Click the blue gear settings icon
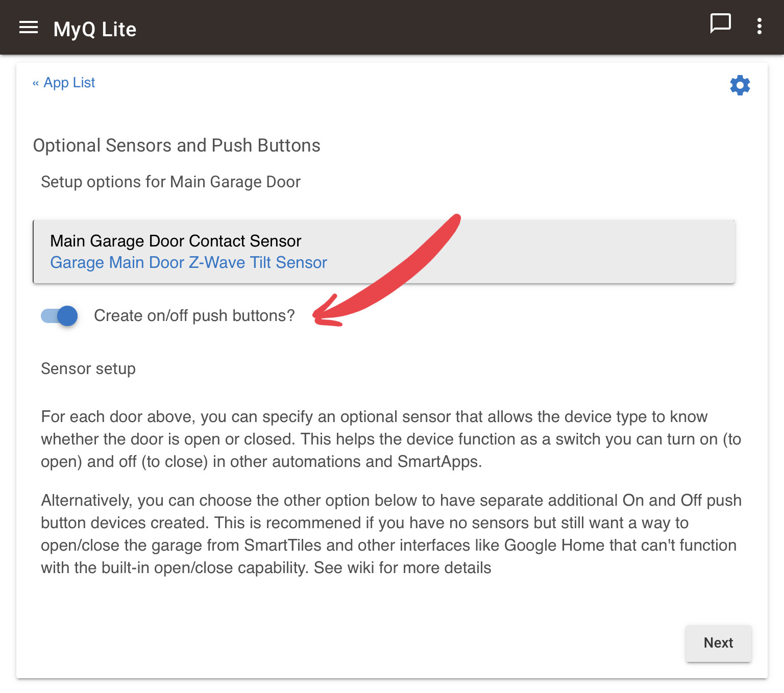Screen dimensions: 784x693 tap(740, 85)
